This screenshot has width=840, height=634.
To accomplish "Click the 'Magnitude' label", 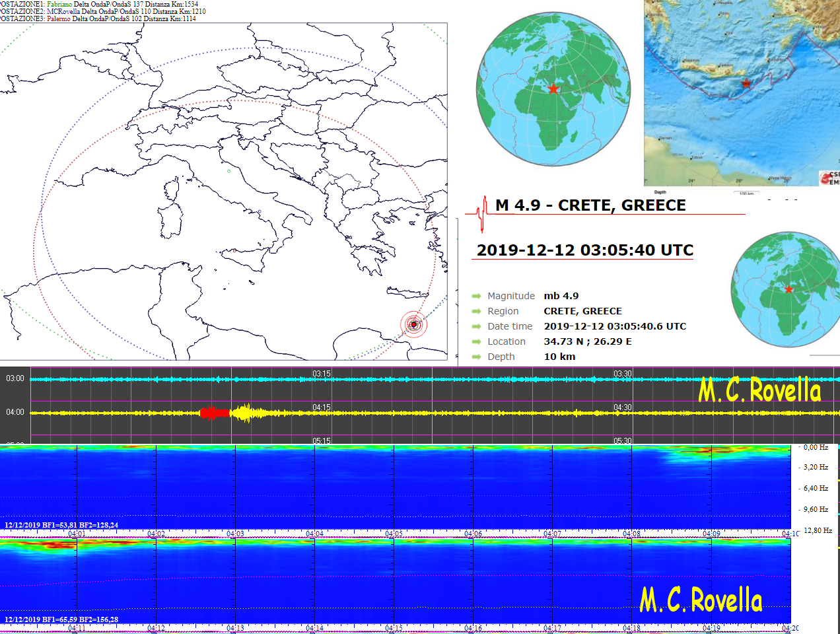I will [511, 296].
